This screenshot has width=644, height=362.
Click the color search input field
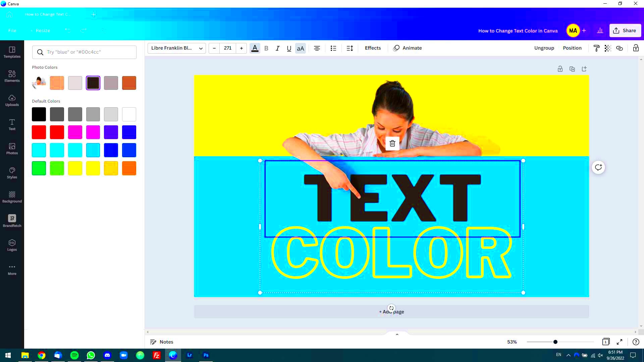[x=84, y=52]
